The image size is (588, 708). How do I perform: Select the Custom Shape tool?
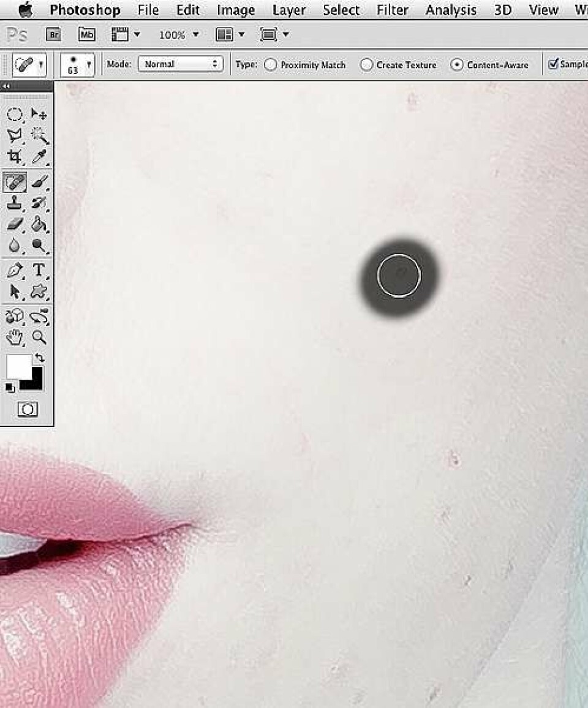tap(39, 292)
